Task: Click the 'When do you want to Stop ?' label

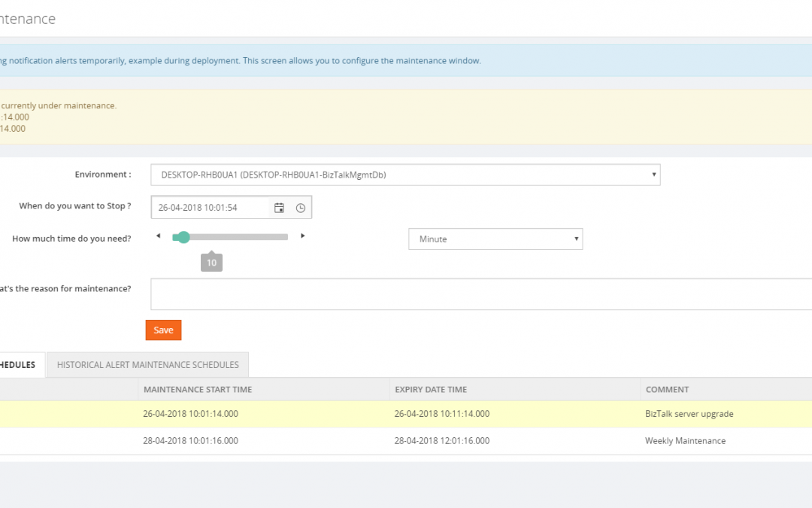Action: pyautogui.click(x=75, y=205)
